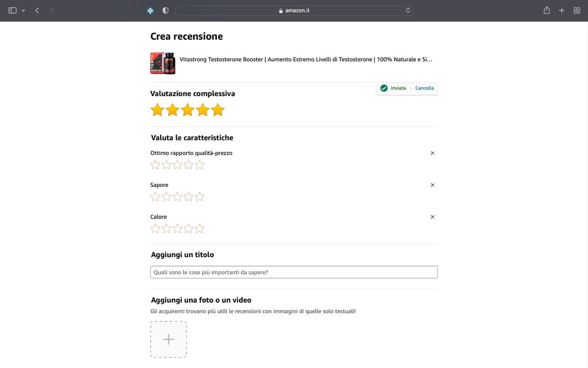Viewport: 588px width, 368px height.
Task: Give Sapore a one-star rating
Action: coord(155,197)
